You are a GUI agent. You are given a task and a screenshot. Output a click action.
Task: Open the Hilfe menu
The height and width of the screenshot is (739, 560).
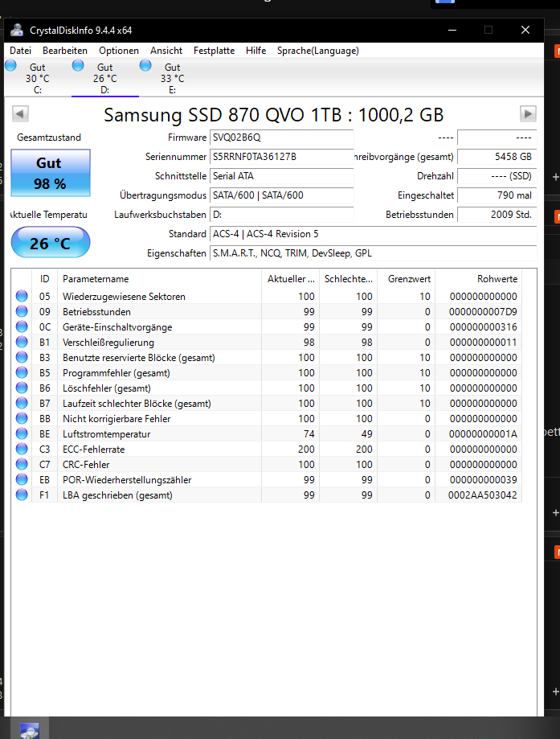[x=255, y=51]
